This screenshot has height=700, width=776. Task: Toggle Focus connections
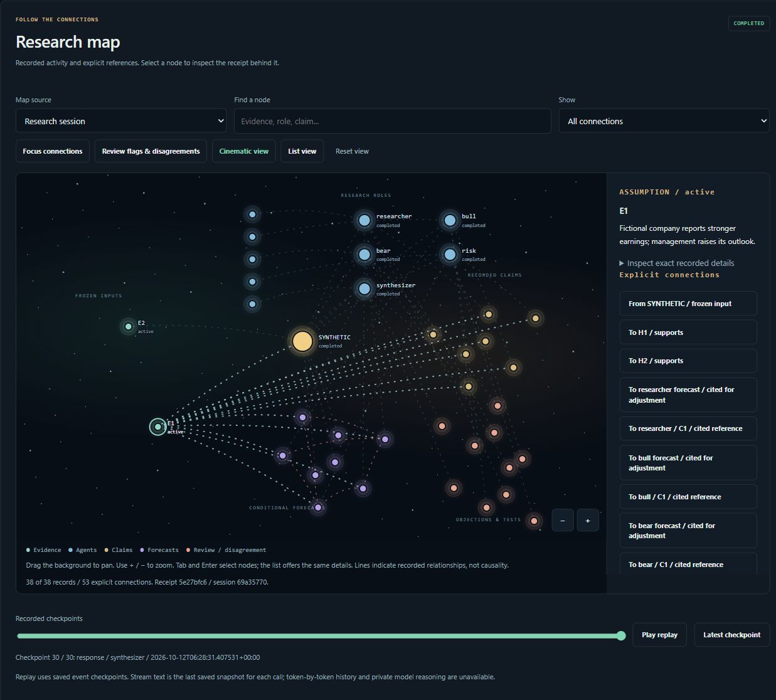[x=53, y=151]
